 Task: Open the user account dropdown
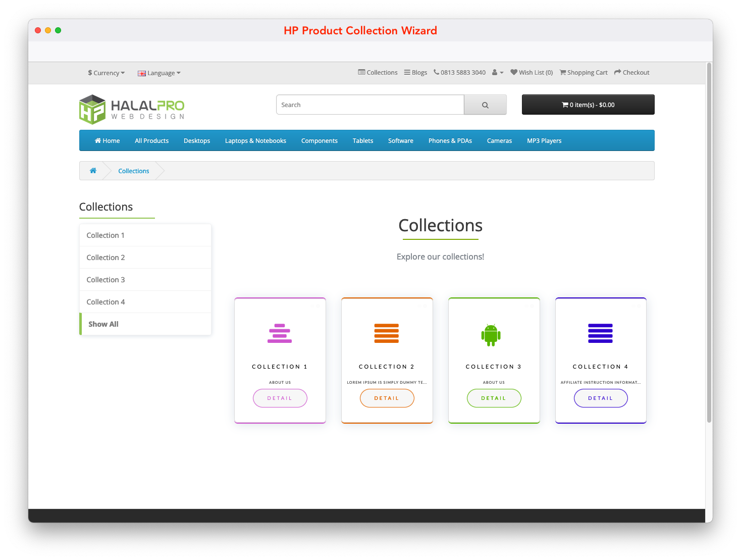498,73
